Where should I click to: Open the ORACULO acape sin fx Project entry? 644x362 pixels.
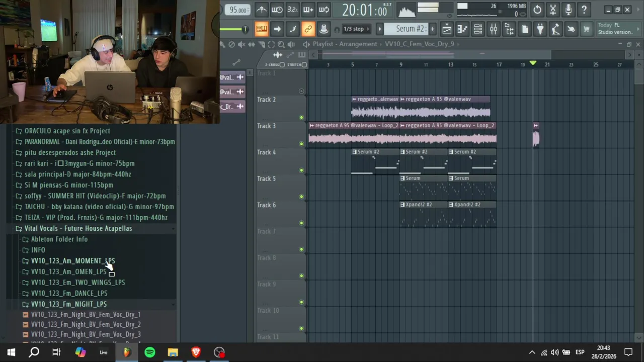[x=67, y=131]
